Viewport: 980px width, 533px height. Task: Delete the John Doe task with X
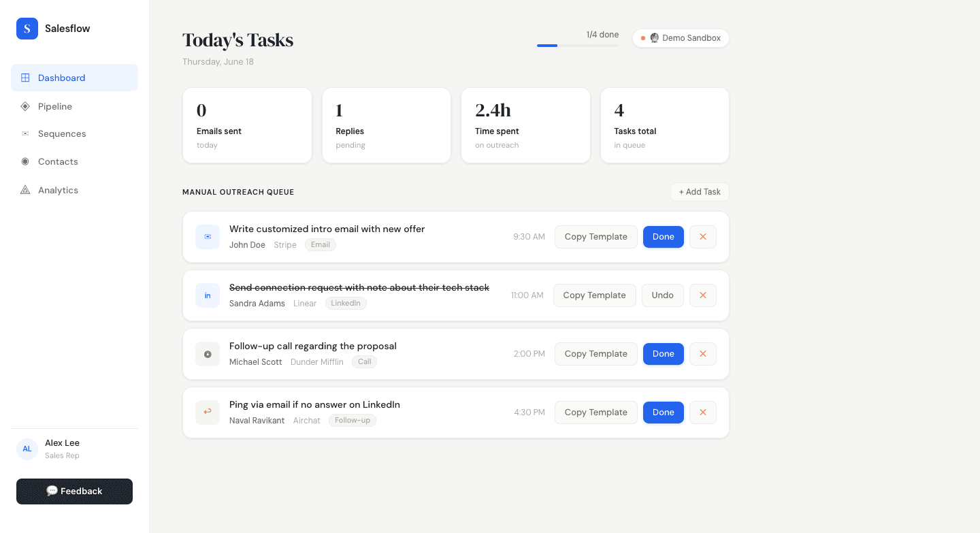[x=703, y=237]
